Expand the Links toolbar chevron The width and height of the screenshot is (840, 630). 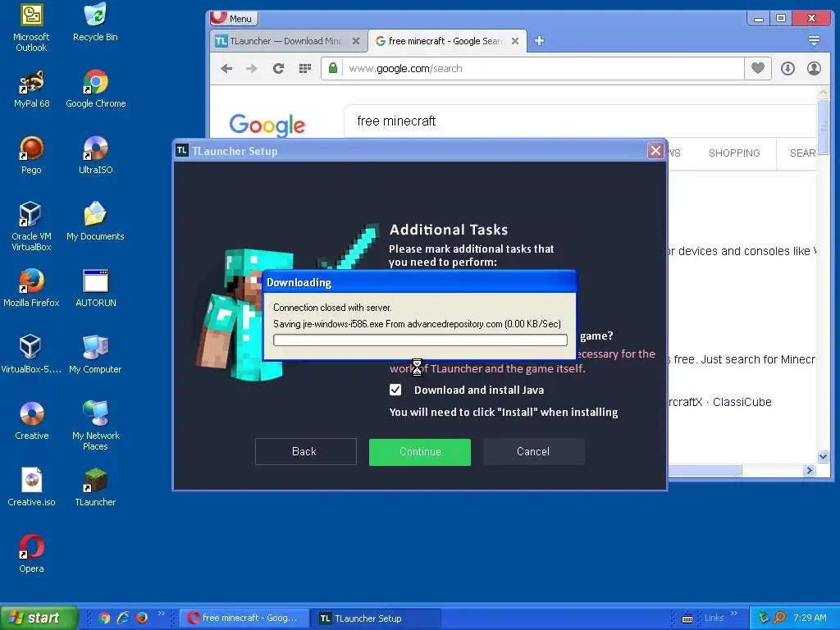click(x=734, y=614)
